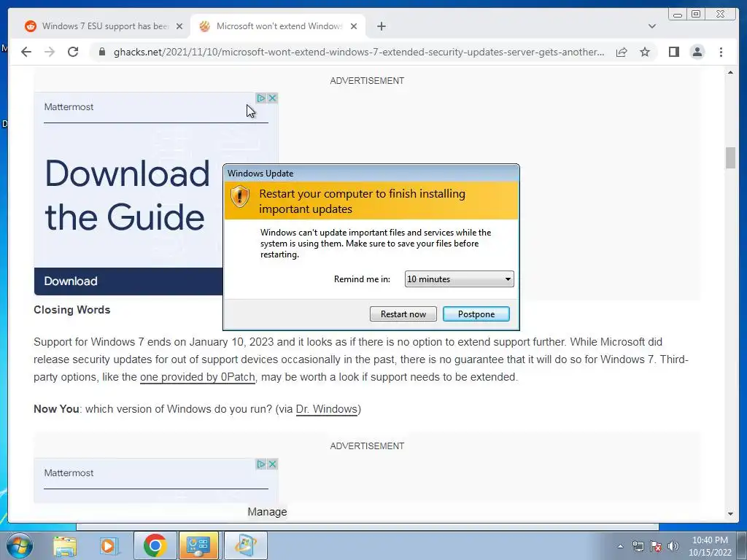Click the Manage text at page bottom

(x=267, y=512)
